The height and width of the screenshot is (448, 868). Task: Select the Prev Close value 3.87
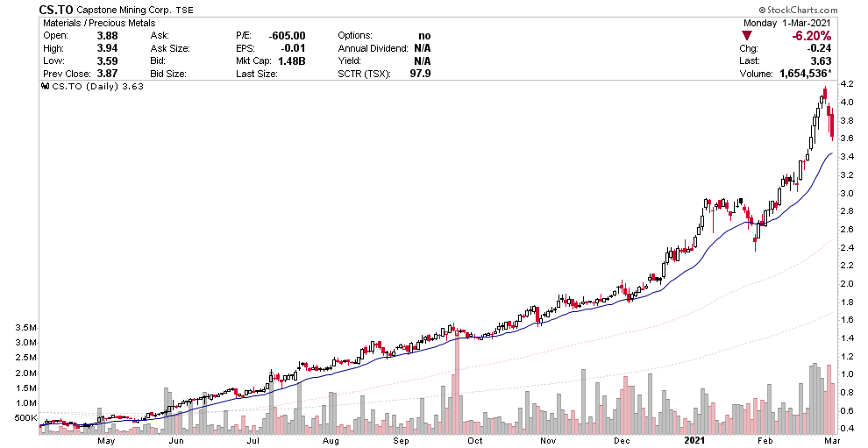[x=107, y=74]
